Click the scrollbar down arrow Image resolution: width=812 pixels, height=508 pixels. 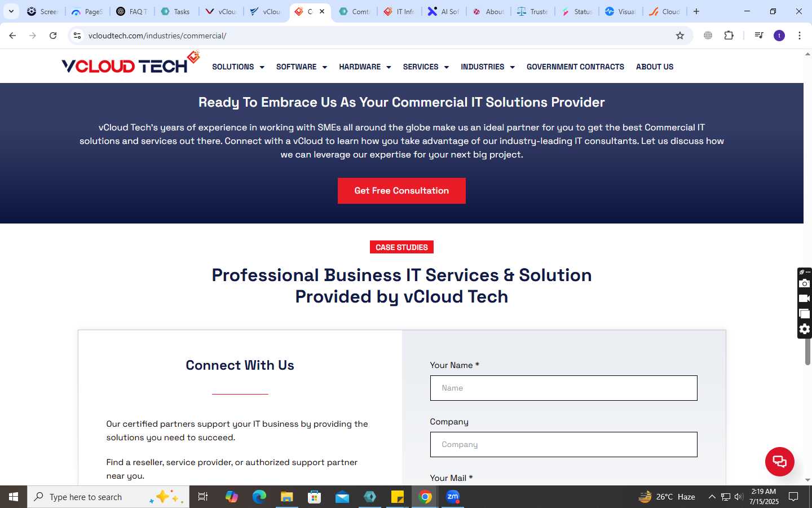pyautogui.click(x=807, y=480)
